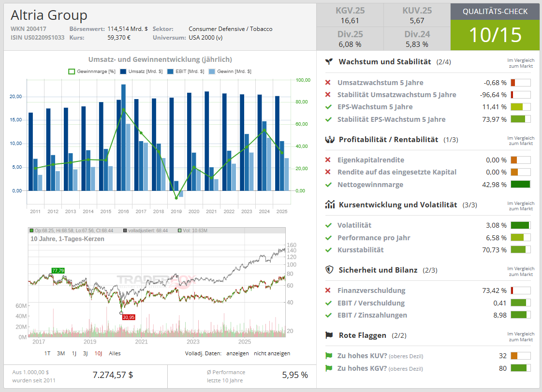The height and width of the screenshot is (392, 542).
Task: Select the 3M chart time range
Action: pyautogui.click(x=61, y=353)
